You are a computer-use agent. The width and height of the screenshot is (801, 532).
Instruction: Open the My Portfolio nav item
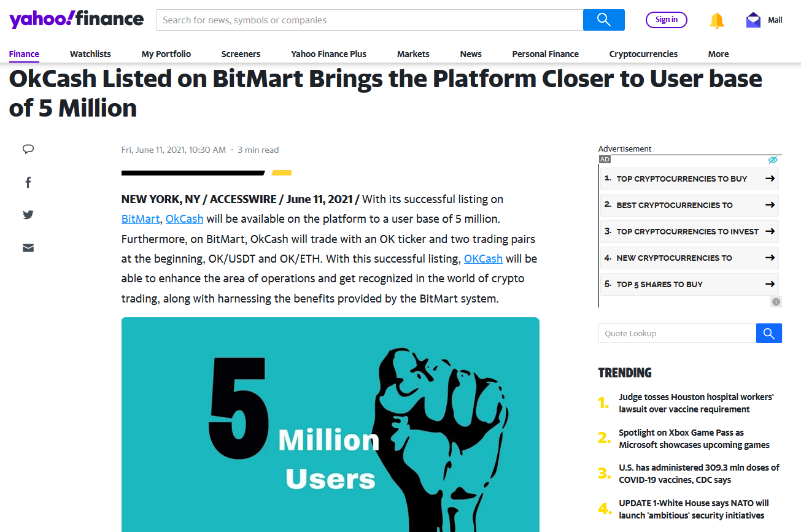click(x=166, y=54)
